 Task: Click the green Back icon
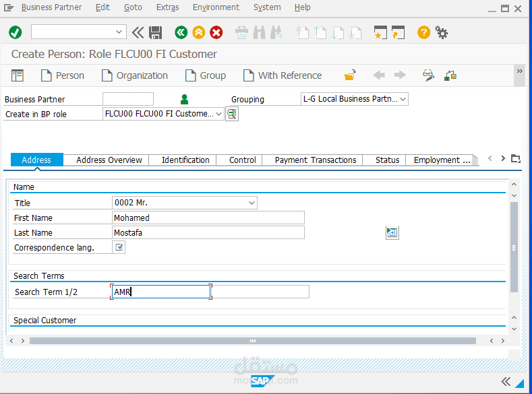tap(181, 32)
